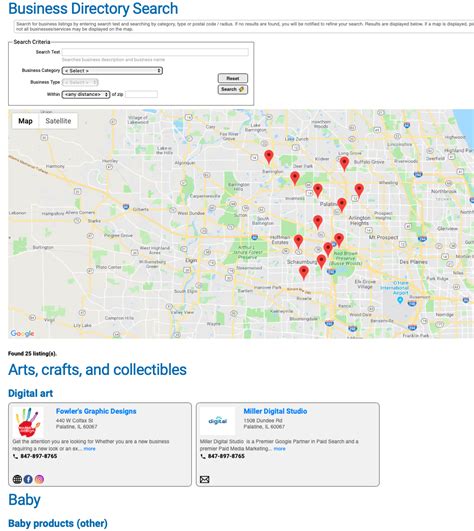Click 'Found 25 listing(s).' text
This screenshot has height=531, width=474.
[33, 354]
